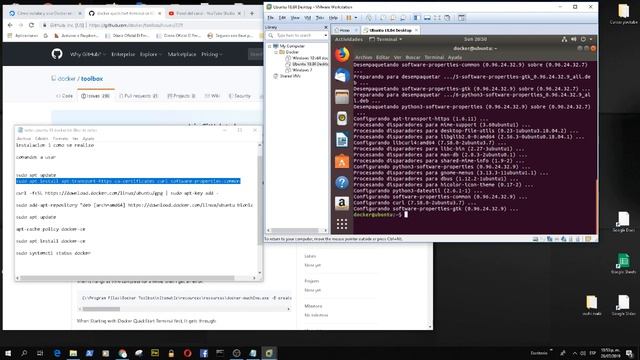640x360 pixels.
Task: Launch Rhythmbox from the Ubuntu dock
Action: tap(342, 118)
